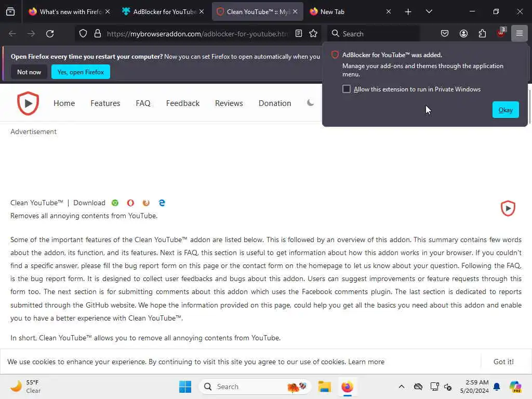Viewport: 532px width, 399px height.
Task: Open Firefox View icon in tab bar
Action: (10, 11)
